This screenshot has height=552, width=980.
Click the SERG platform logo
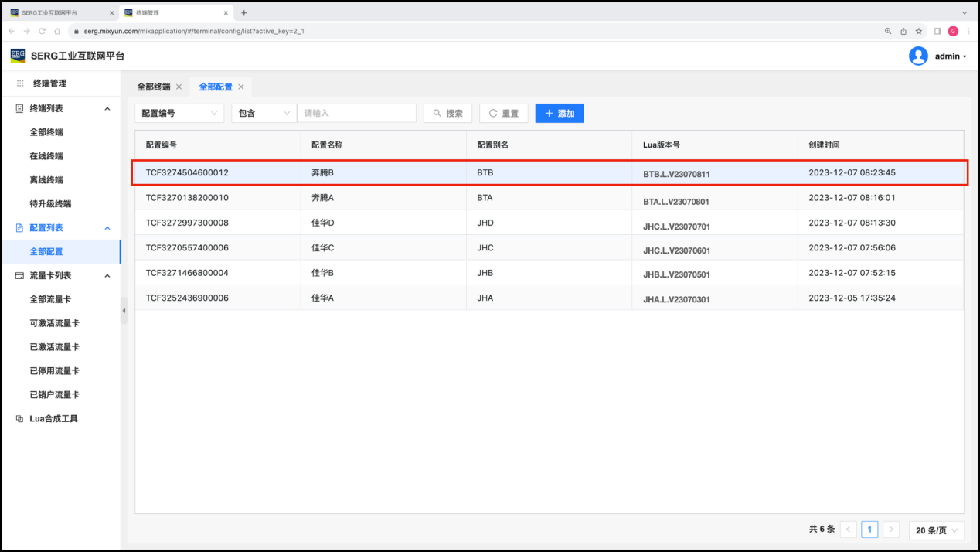(18, 56)
